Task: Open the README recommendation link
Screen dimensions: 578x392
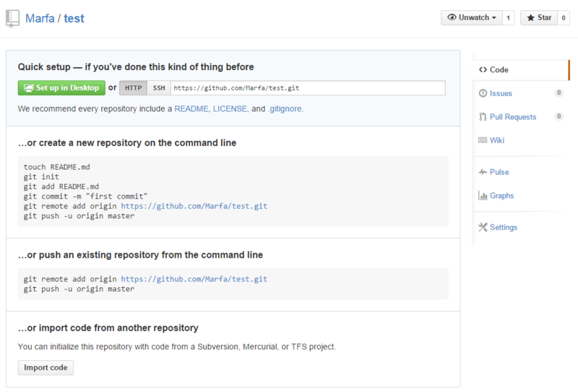Action: coord(191,109)
